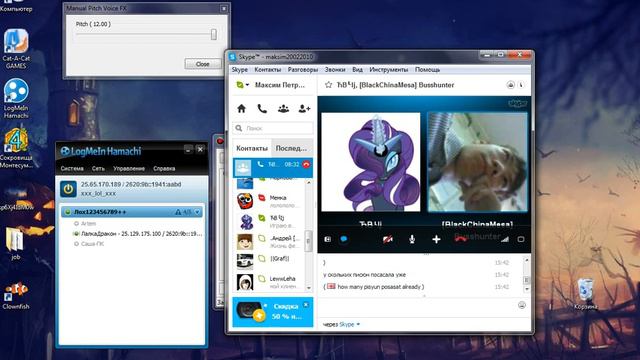Select contact Менка in Skype list
The height and width of the screenshot is (360, 640).
pos(270,201)
